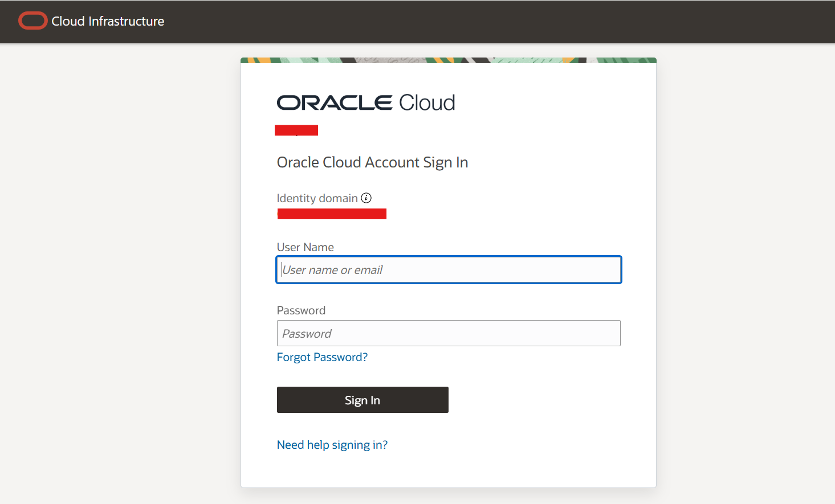Open the Forgot Password? link
Viewport: 835px width, 504px height.
(x=322, y=357)
